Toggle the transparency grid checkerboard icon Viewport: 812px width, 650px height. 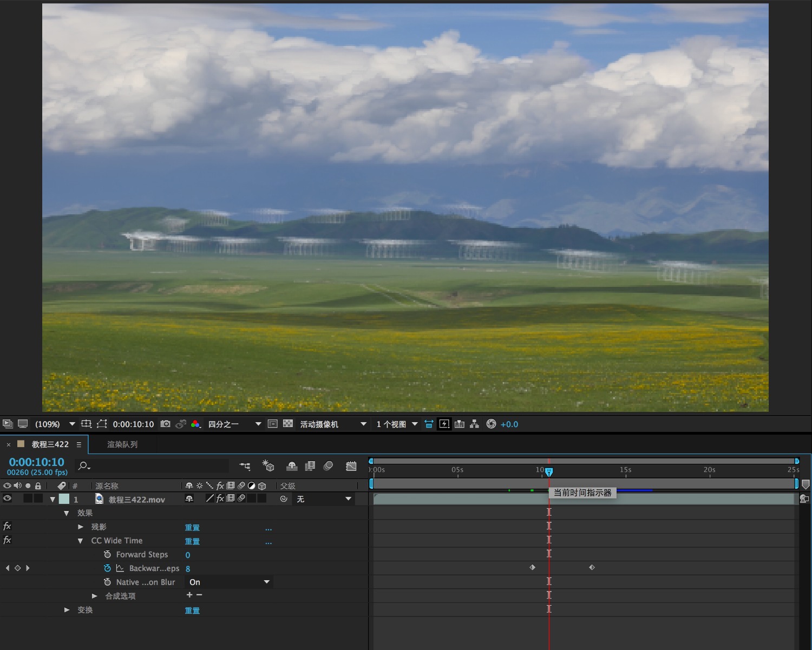(x=288, y=424)
